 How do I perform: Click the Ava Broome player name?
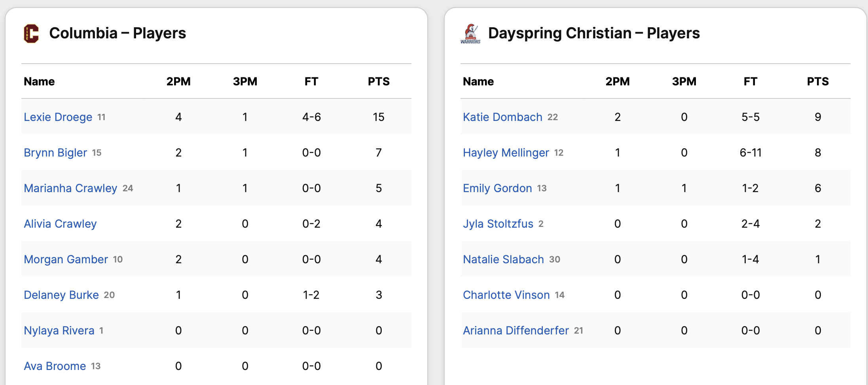55,366
